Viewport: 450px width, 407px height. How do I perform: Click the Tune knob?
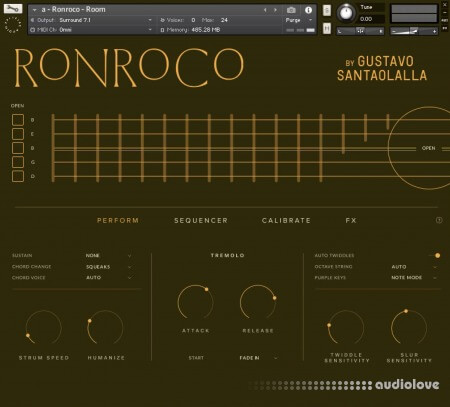coord(346,13)
